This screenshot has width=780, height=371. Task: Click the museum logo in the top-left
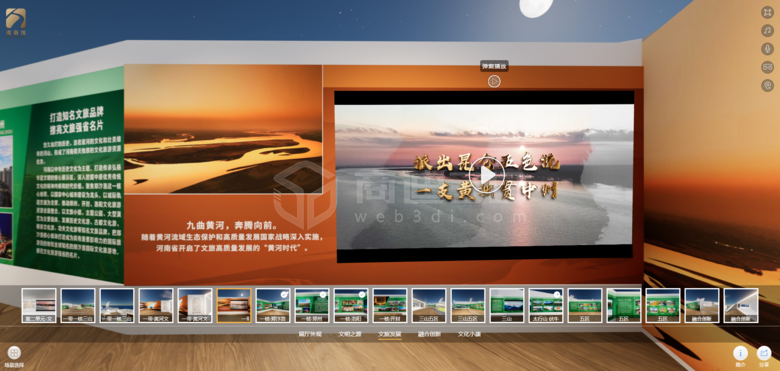16,22
